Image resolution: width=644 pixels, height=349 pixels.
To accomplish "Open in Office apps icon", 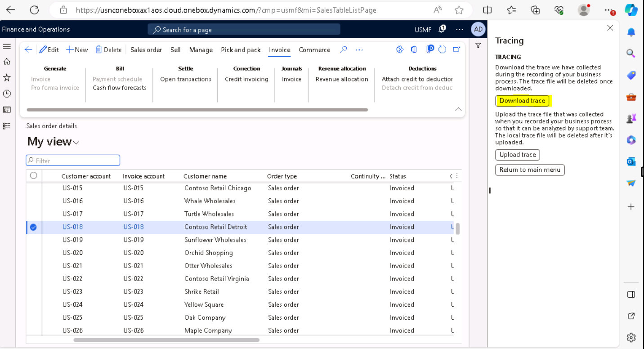I will 414,49.
